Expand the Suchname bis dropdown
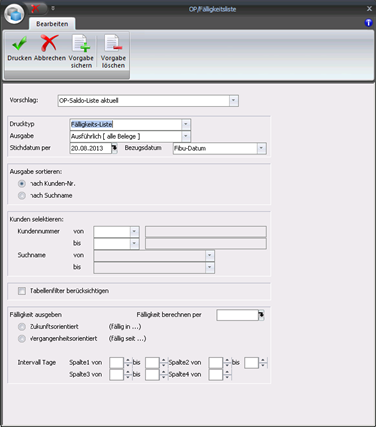This screenshot has height=427, width=376. [x=210, y=268]
